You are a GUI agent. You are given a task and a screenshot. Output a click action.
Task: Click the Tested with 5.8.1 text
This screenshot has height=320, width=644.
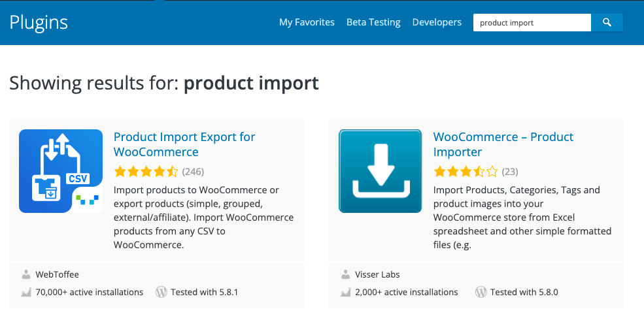coord(204,293)
